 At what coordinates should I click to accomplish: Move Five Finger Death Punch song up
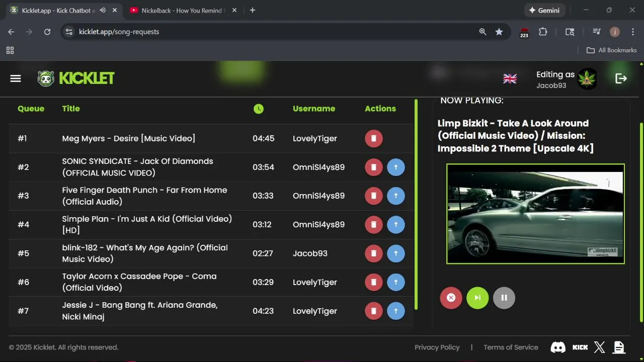(396, 196)
